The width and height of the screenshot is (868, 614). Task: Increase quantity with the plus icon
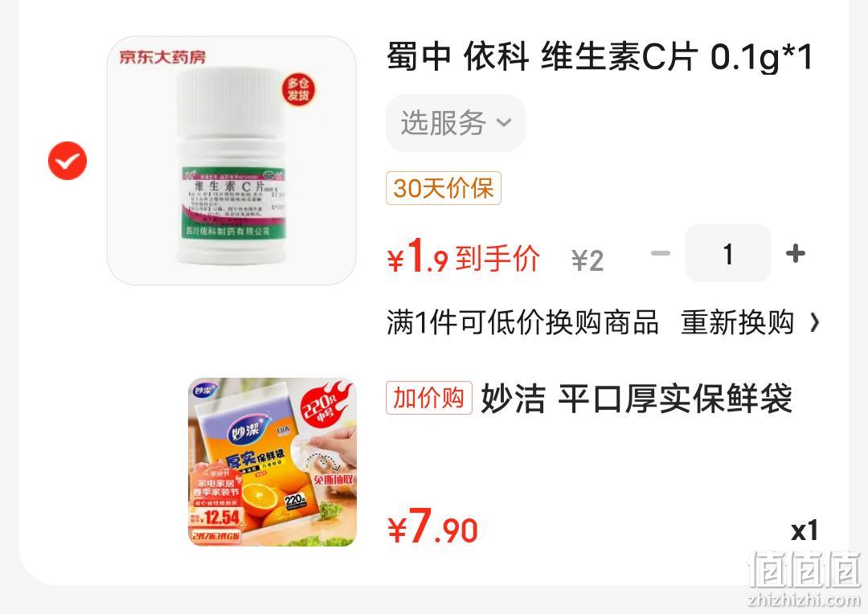(796, 254)
